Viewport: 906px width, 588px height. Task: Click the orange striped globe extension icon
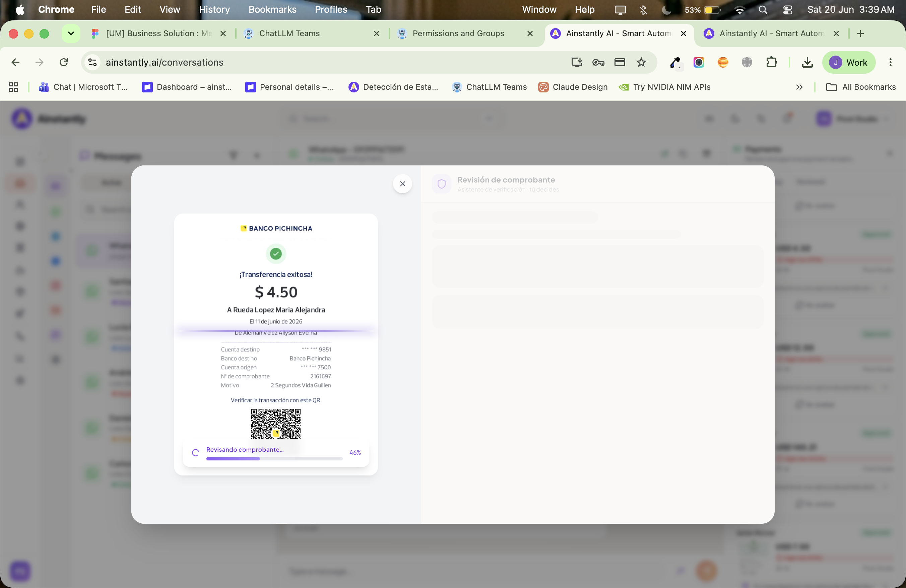pyautogui.click(x=722, y=62)
